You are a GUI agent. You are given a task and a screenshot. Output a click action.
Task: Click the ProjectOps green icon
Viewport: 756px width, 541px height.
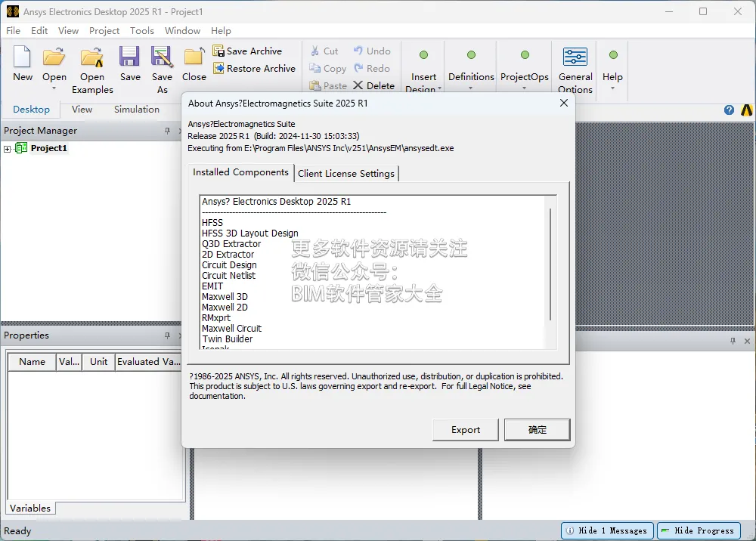(x=525, y=55)
